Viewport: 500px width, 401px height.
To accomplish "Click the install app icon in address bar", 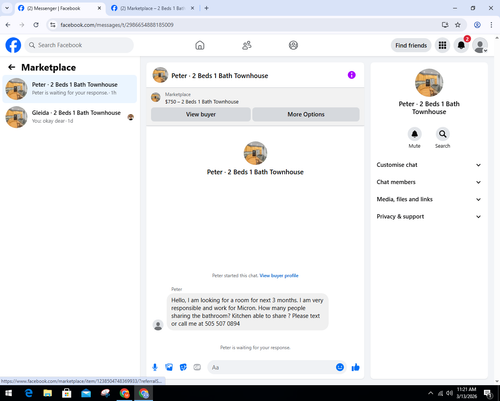I will [445, 25].
